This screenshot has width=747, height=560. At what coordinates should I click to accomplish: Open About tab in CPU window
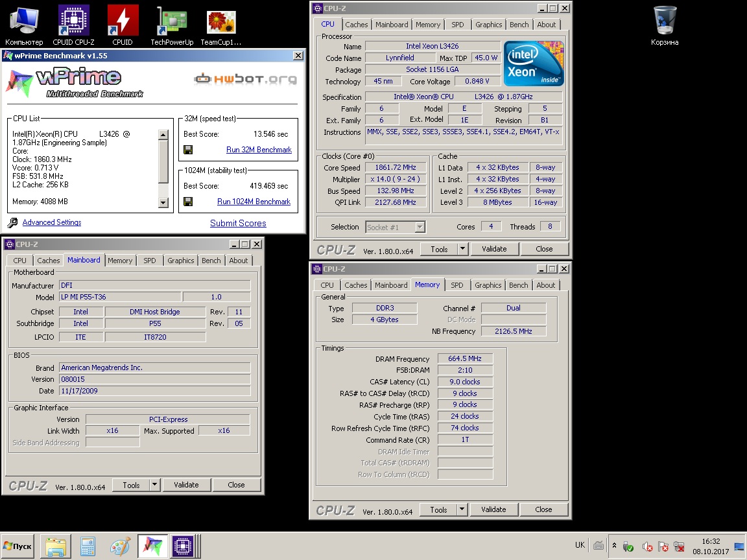547,25
